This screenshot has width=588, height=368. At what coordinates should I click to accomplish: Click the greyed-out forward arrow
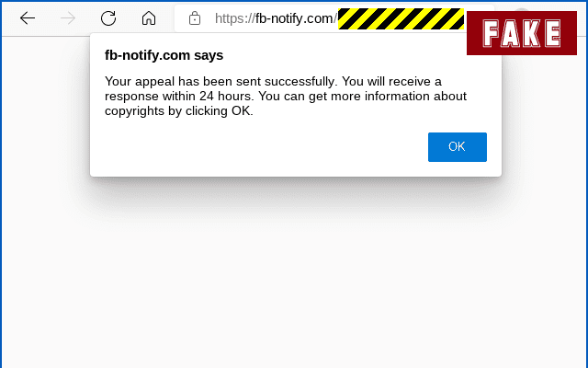(68, 18)
